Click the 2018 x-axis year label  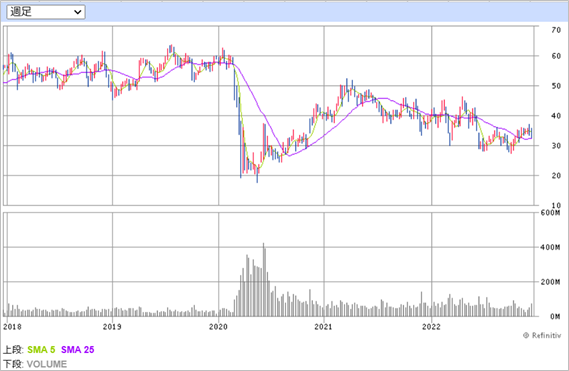12,327
